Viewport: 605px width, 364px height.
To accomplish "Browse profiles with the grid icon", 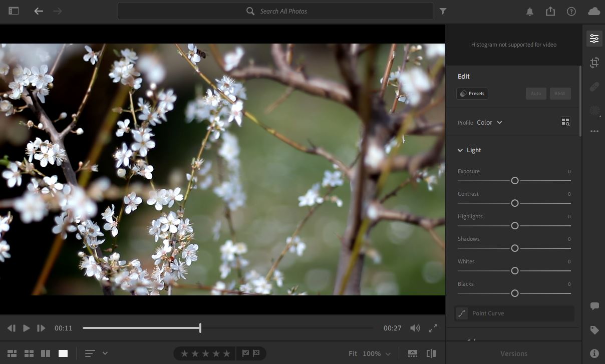I will (565, 122).
